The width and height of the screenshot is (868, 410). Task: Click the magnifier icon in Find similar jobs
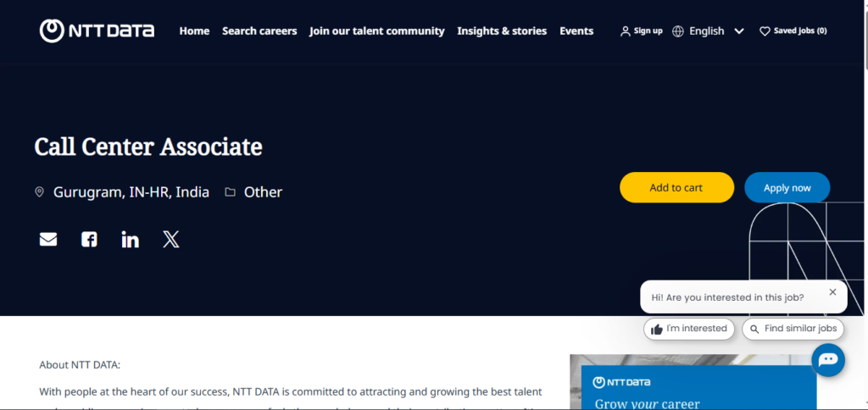click(x=754, y=330)
